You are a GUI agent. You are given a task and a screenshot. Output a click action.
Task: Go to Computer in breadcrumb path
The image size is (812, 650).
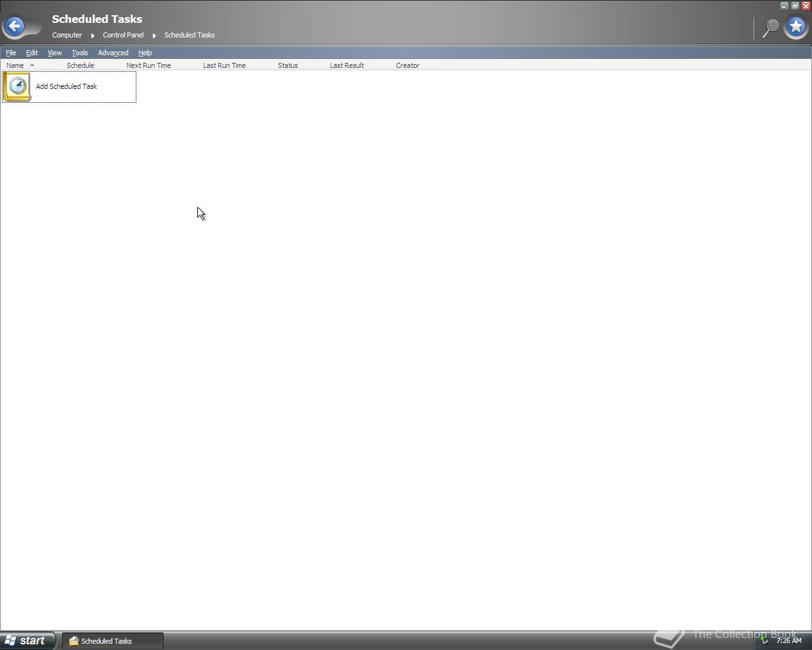tap(67, 35)
